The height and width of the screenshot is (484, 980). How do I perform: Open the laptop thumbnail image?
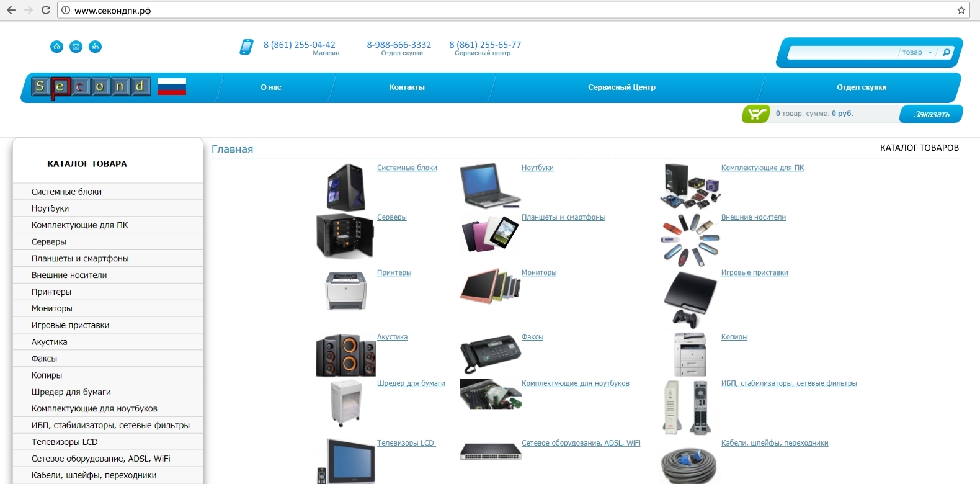pyautogui.click(x=490, y=186)
